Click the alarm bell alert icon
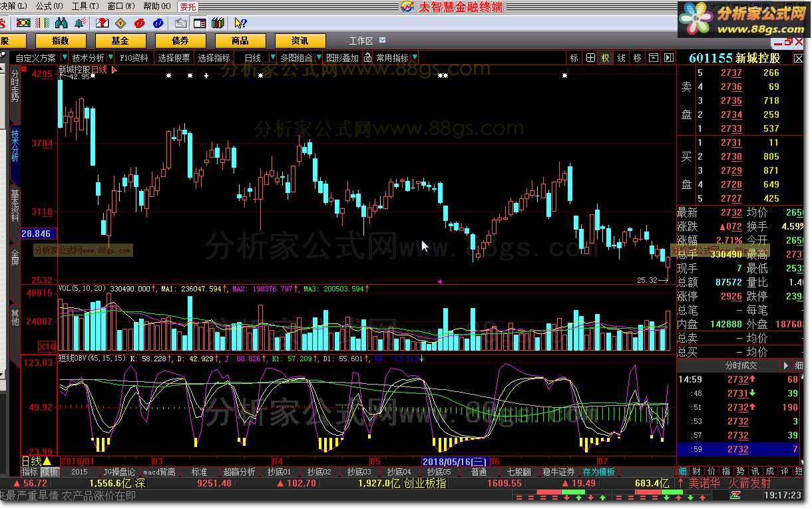Screen dimensions: 812x509 [x=80, y=23]
